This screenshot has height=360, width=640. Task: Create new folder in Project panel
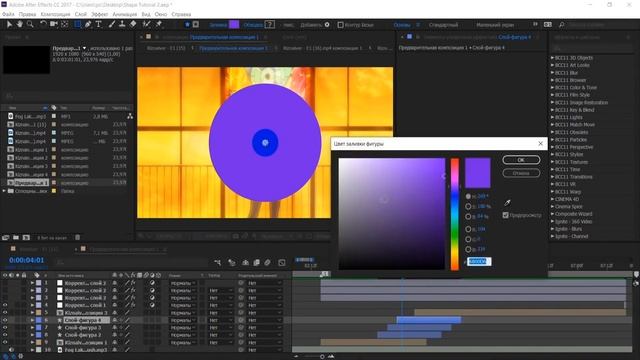[x=16, y=237]
